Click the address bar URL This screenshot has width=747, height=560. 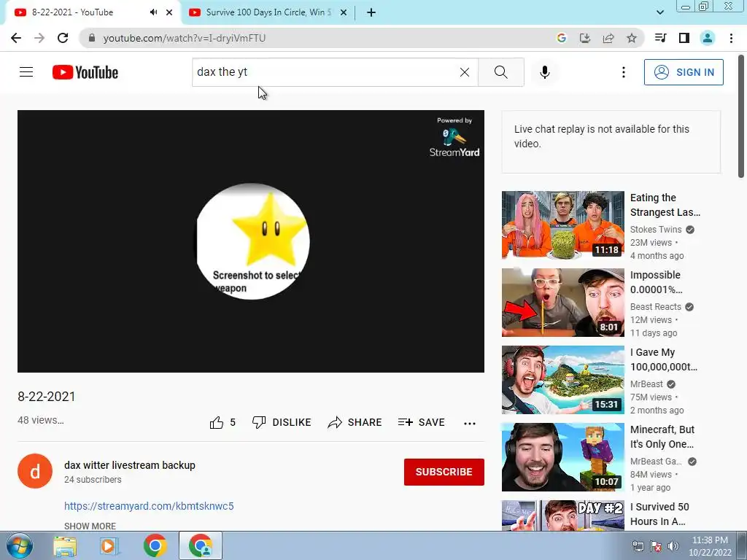tap(185, 38)
